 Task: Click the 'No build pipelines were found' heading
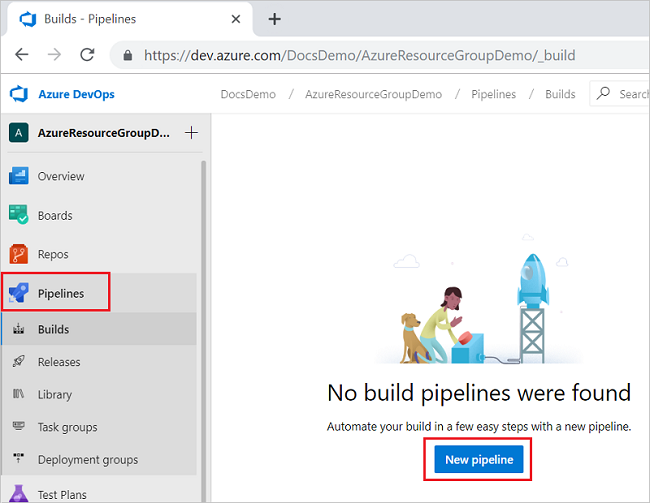coord(479,393)
